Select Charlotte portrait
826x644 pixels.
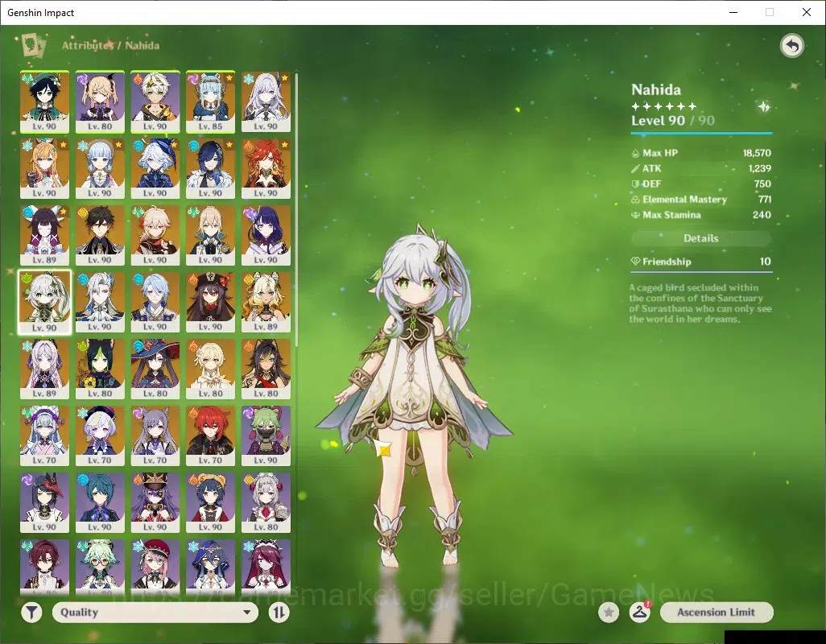(x=155, y=567)
